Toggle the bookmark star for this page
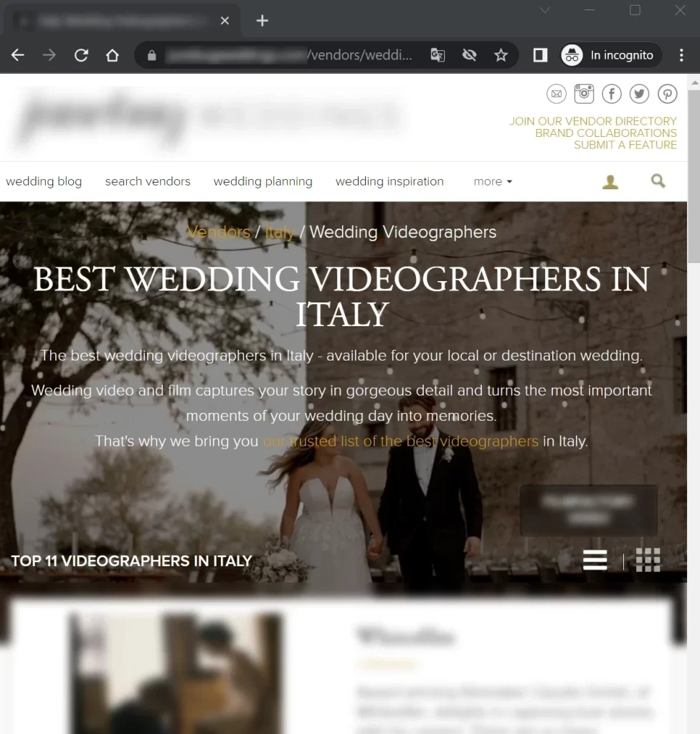The width and height of the screenshot is (700, 734). point(501,54)
